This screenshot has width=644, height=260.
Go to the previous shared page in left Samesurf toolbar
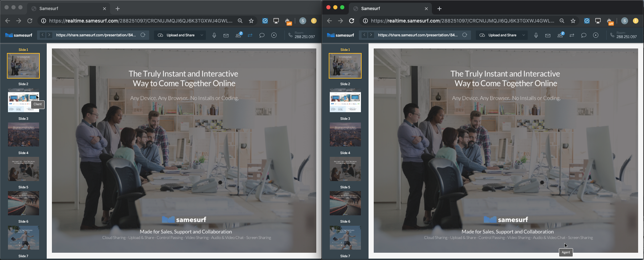coord(43,35)
